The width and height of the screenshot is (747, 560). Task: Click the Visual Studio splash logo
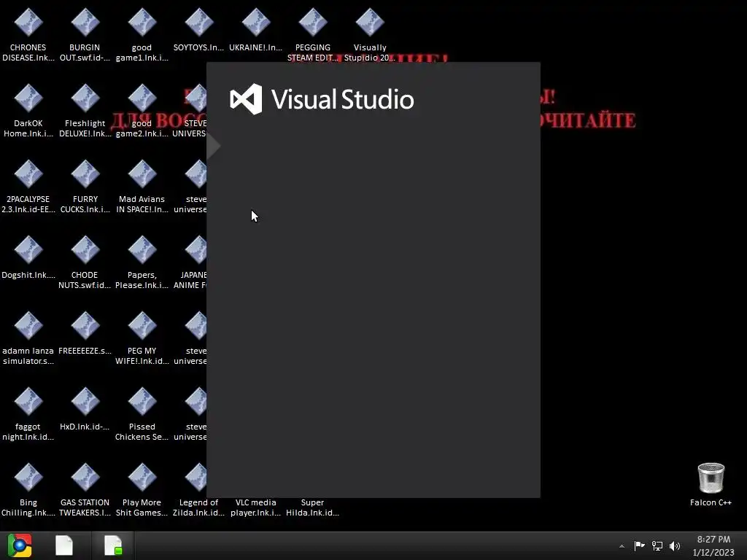pos(322,99)
